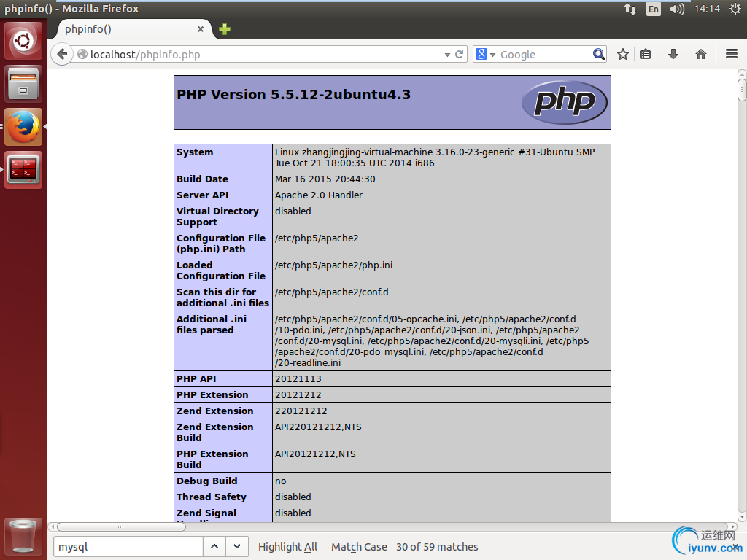
Task: Open a new tab with plus icon
Action: pos(225,29)
